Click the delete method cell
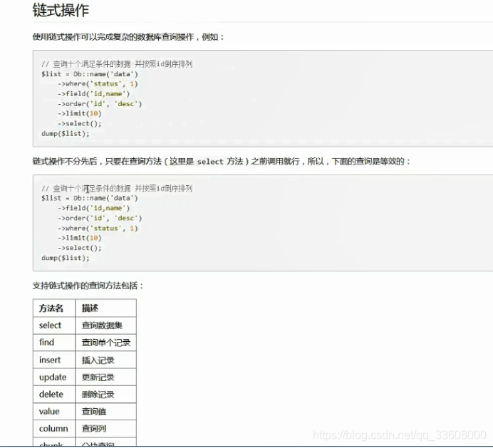The height and width of the screenshot is (448, 493). [54, 395]
